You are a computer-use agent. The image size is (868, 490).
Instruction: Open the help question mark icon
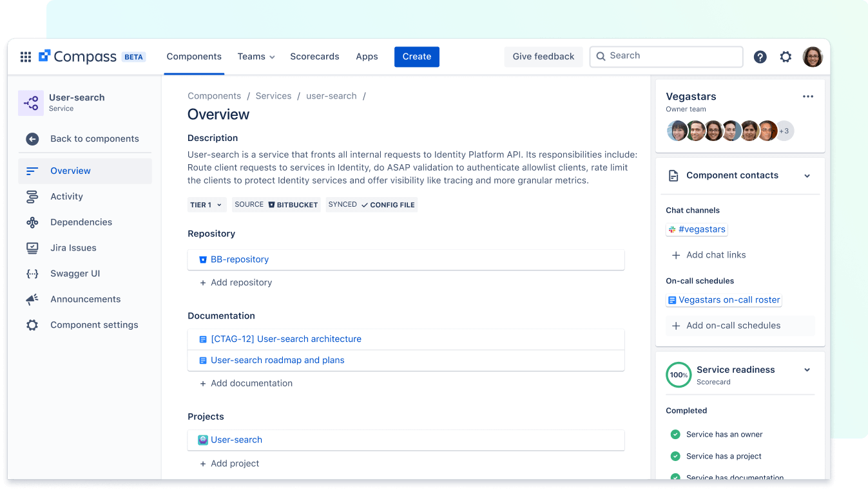point(760,57)
